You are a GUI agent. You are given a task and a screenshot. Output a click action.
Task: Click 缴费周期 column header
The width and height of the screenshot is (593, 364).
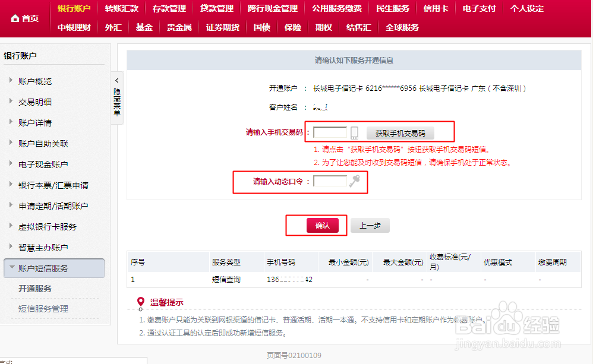click(553, 262)
